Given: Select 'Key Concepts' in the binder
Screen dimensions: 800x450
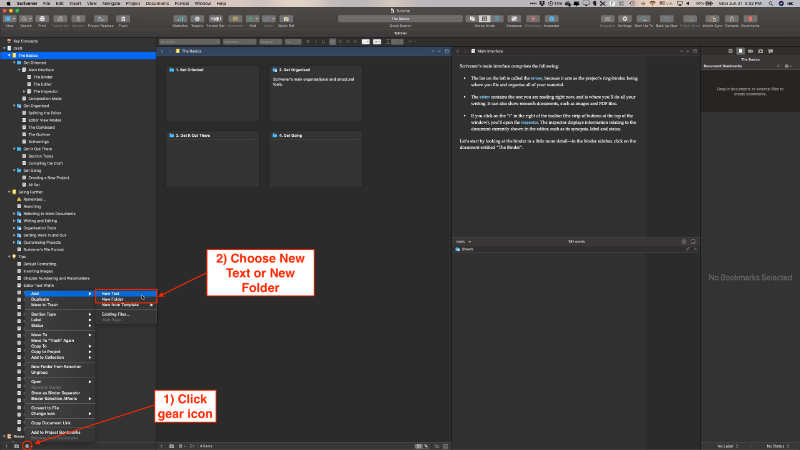Looking at the screenshot, I should (x=26, y=41).
